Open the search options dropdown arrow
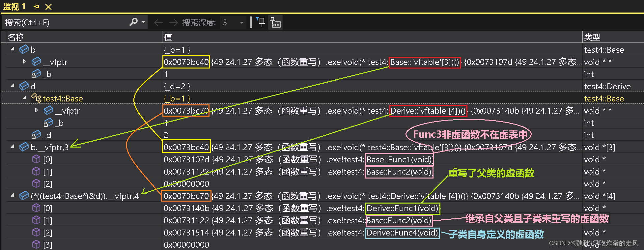Viewport: 644px width, 250px height. click(143, 22)
